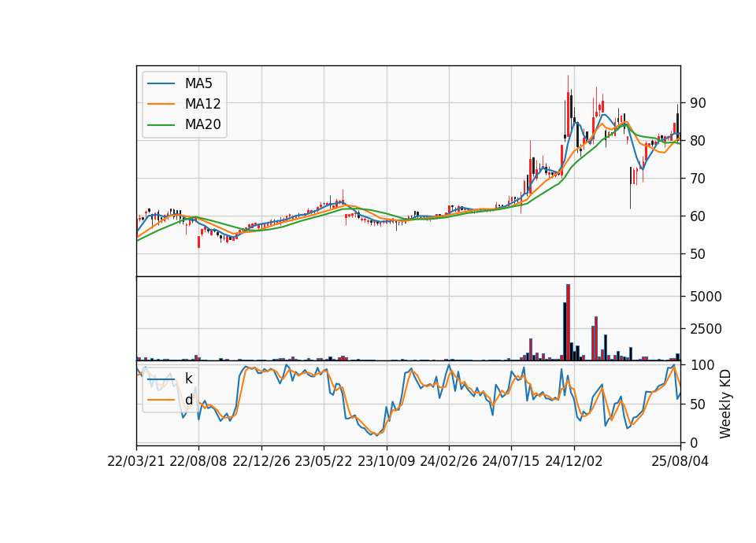Image resolution: width=756 pixels, height=543 pixels.
Task: Click the MA5 legend label
Action: pyautogui.click(x=198, y=83)
